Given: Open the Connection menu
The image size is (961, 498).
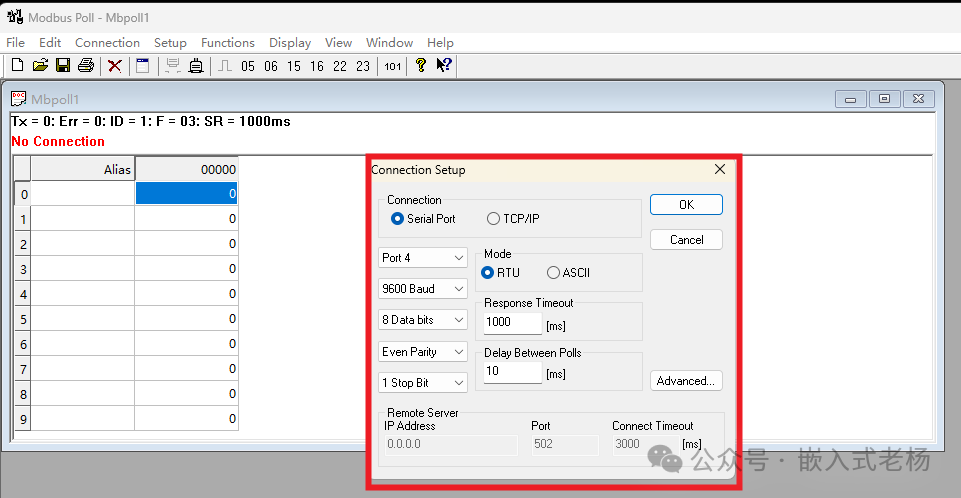Looking at the screenshot, I should pos(107,42).
